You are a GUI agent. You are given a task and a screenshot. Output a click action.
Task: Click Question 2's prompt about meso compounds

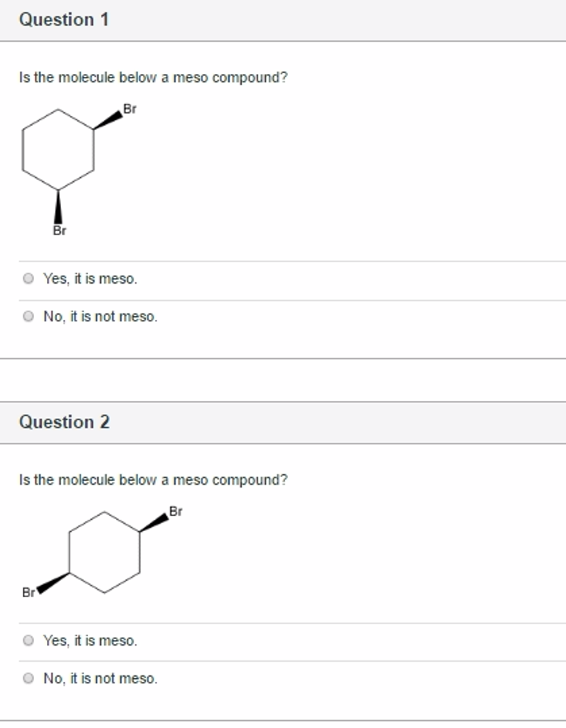[152, 479]
